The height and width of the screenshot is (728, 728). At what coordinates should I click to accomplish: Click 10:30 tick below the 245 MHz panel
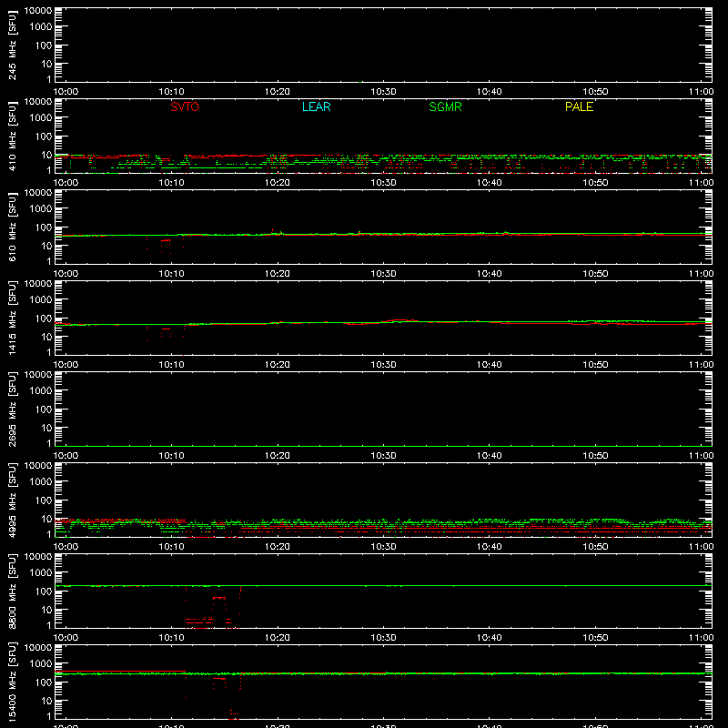[x=383, y=92]
